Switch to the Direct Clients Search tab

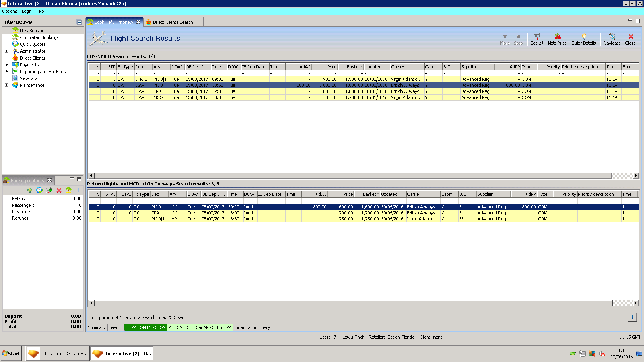[x=173, y=22]
